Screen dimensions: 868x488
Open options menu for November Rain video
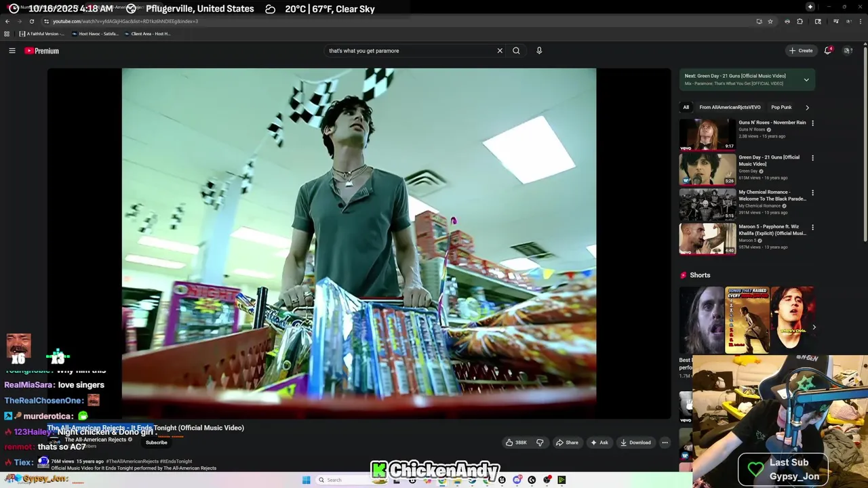click(x=812, y=123)
